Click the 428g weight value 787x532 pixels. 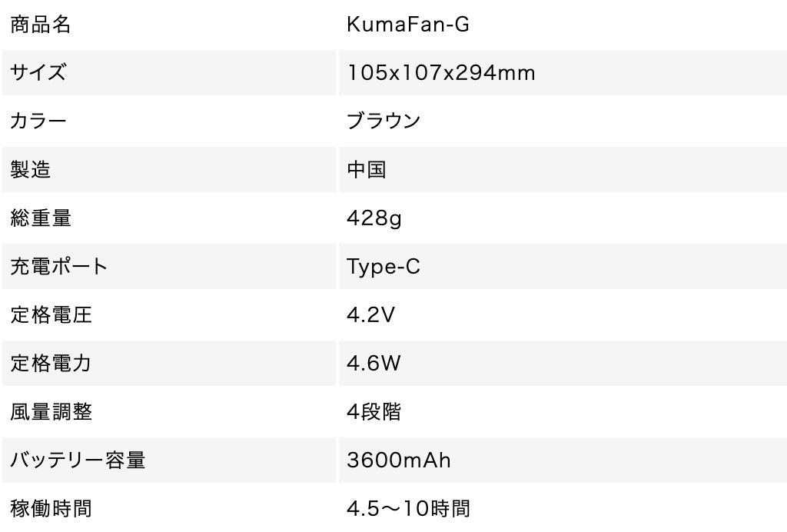click(x=374, y=218)
